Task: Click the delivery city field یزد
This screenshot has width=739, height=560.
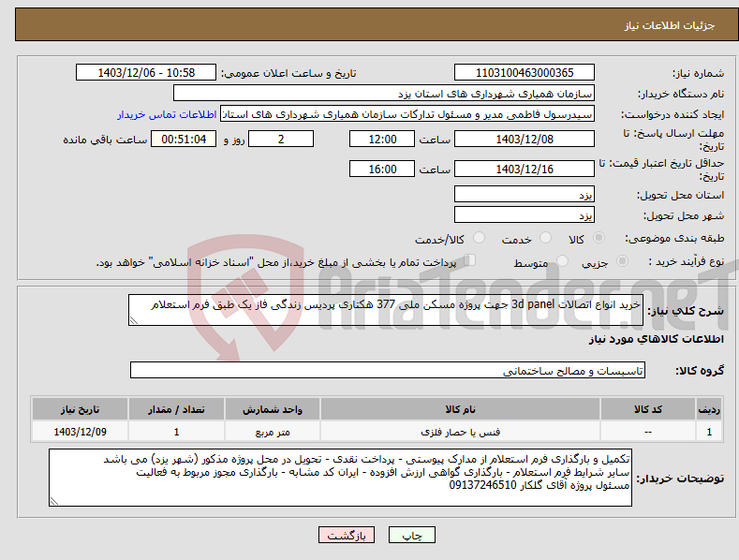Action: click(525, 215)
